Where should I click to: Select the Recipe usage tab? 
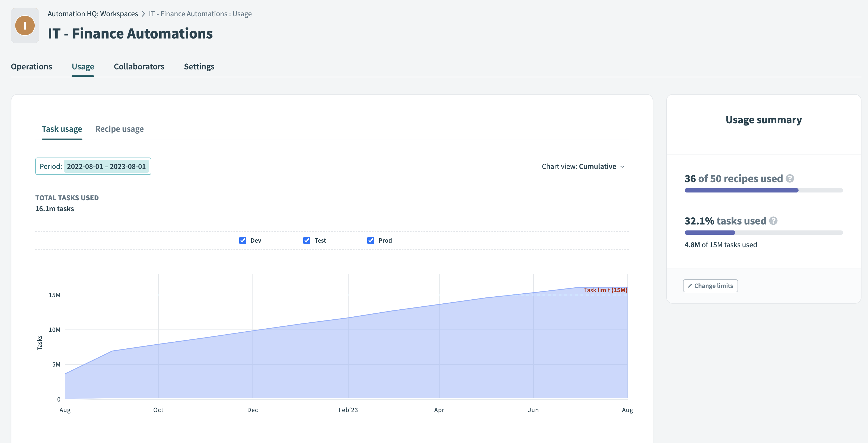pos(119,129)
